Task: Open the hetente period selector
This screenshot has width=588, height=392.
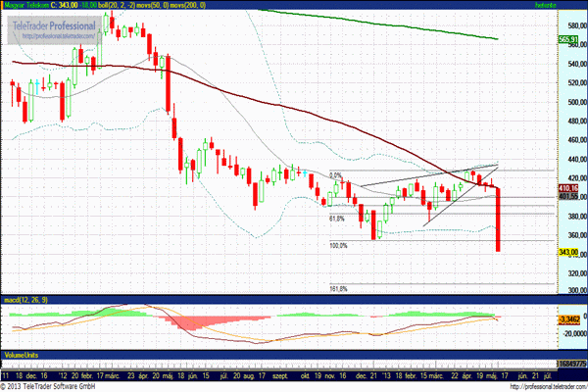Action: (571, 5)
